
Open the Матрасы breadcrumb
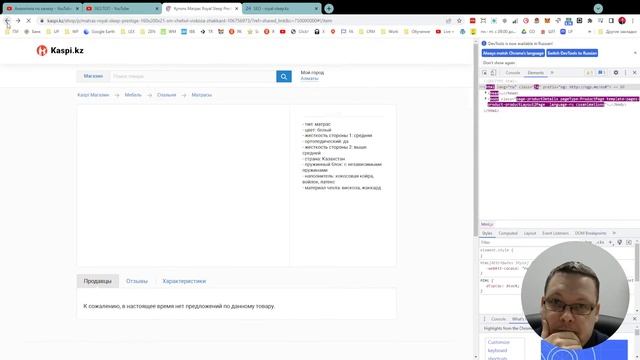pos(202,95)
